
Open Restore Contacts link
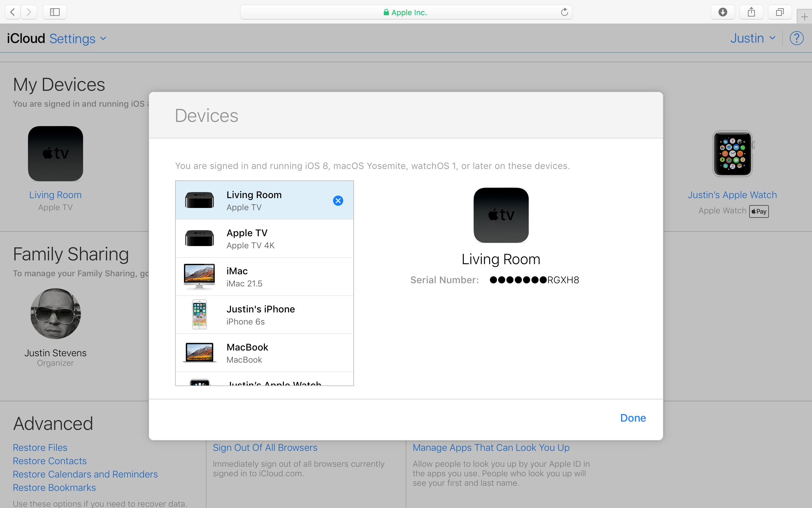pyautogui.click(x=50, y=461)
